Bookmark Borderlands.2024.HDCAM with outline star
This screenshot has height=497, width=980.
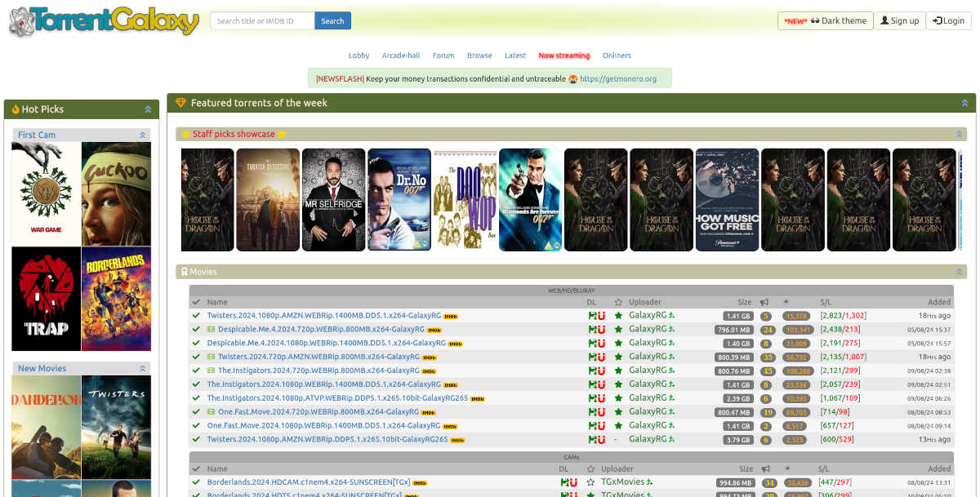[590, 482]
